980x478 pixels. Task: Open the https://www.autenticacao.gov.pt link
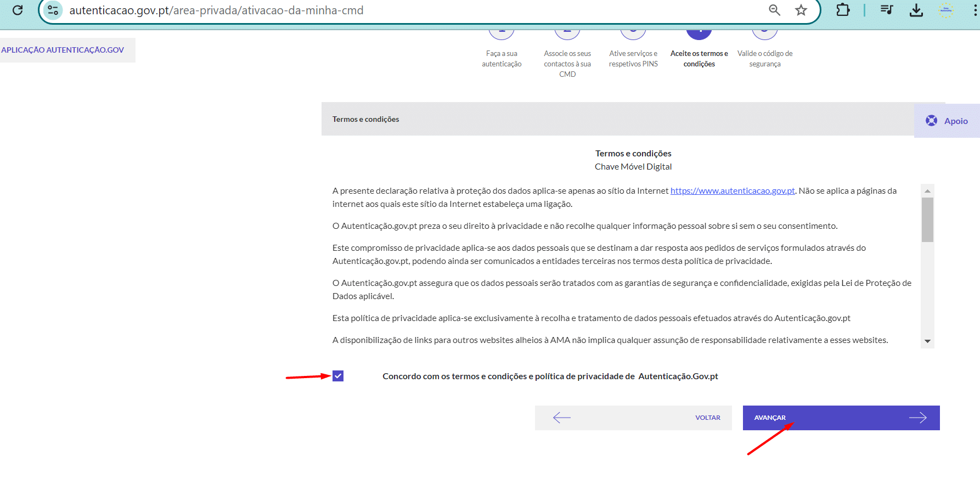(733, 191)
